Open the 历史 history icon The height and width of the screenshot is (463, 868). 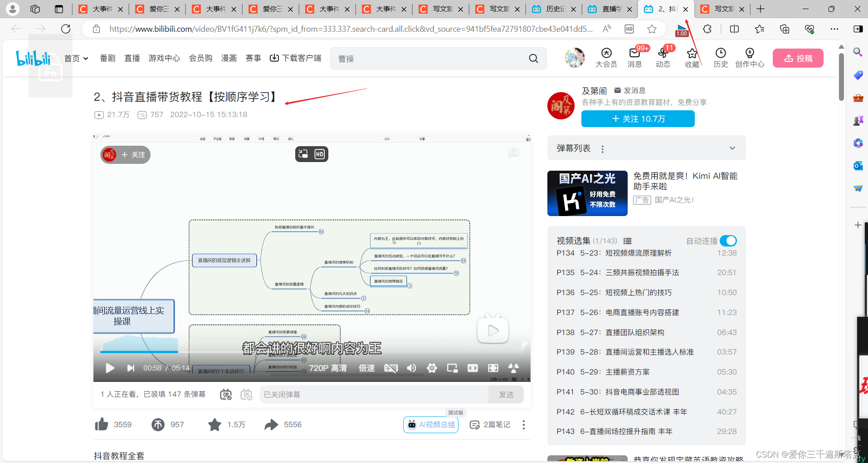click(x=721, y=58)
